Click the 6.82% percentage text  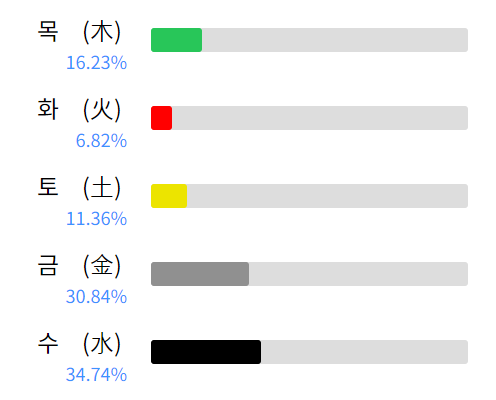(101, 141)
